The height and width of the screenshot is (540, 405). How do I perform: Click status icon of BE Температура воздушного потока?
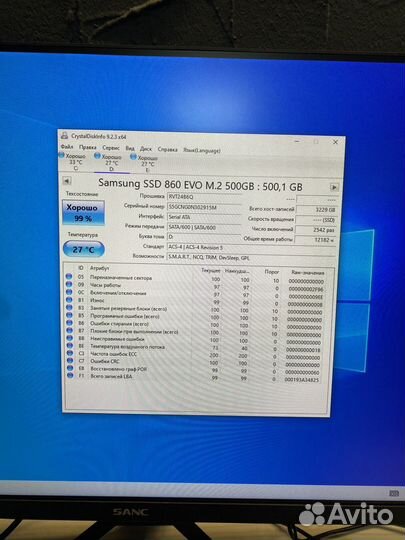[x=70, y=345]
